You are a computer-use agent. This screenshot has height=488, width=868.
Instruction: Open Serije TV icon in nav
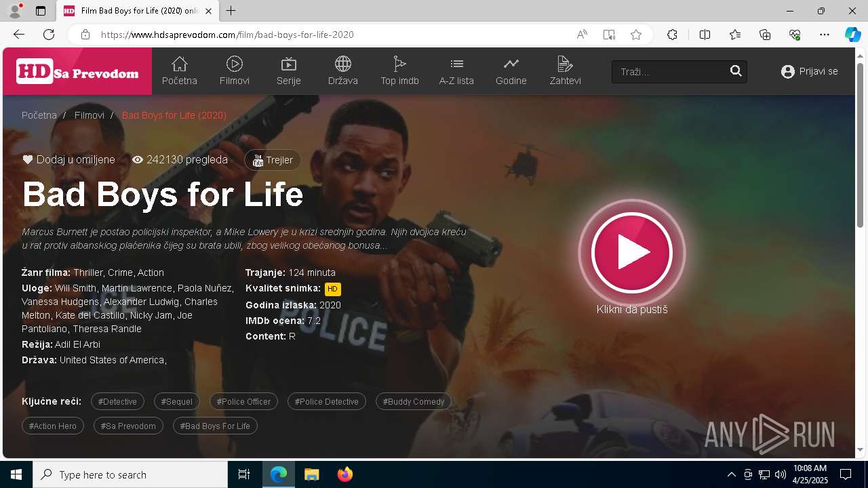(289, 64)
